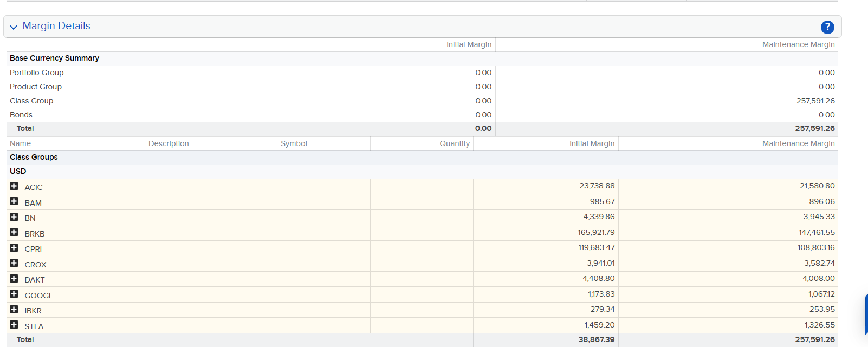Click CROX initial margin 3,941.01
This screenshot has height=347, width=868.
601,263
